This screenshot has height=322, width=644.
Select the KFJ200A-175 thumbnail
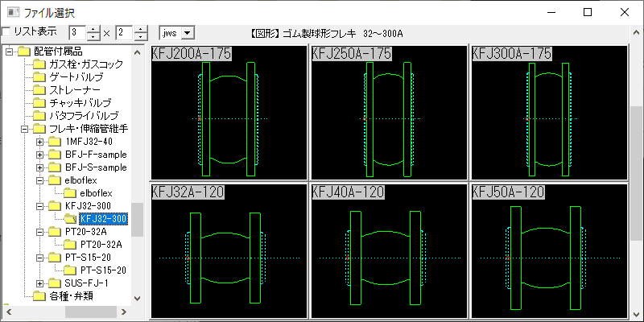tap(229, 112)
